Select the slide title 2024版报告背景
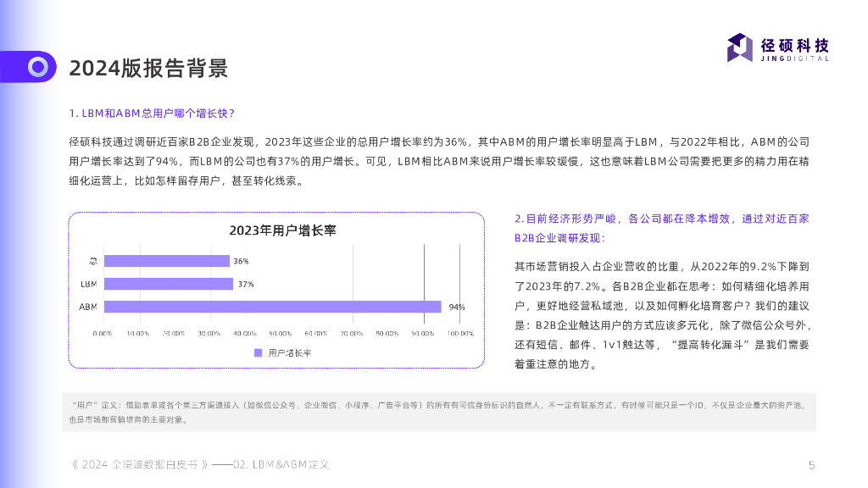868x488 pixels. click(148, 68)
